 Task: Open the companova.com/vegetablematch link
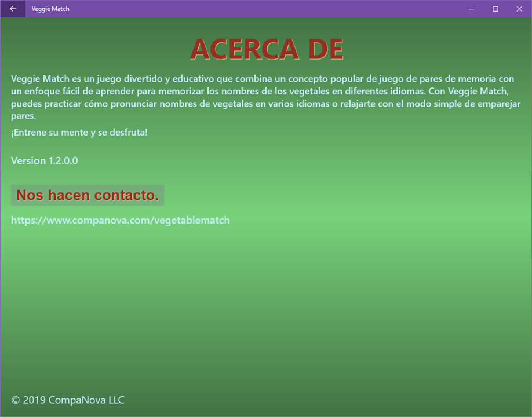point(121,220)
